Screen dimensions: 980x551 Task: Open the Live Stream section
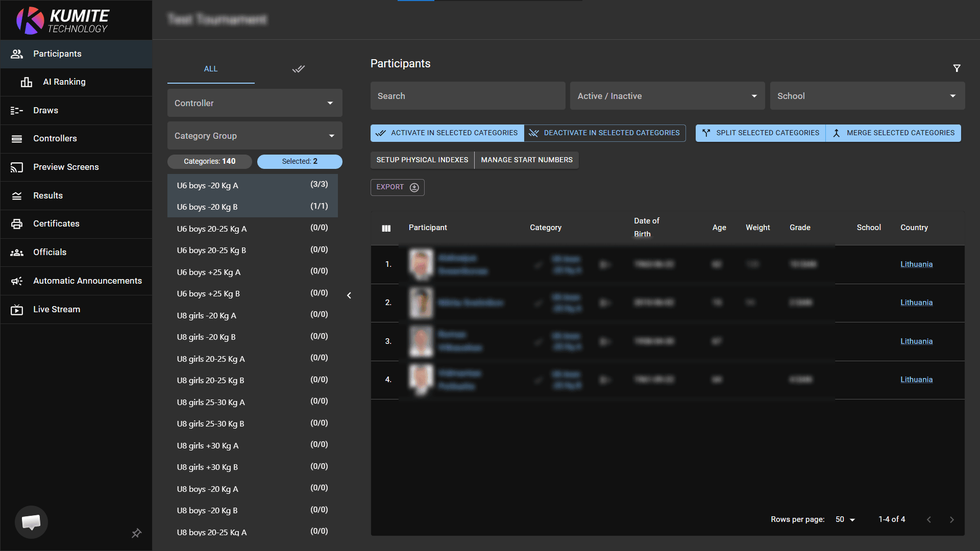pyautogui.click(x=57, y=309)
